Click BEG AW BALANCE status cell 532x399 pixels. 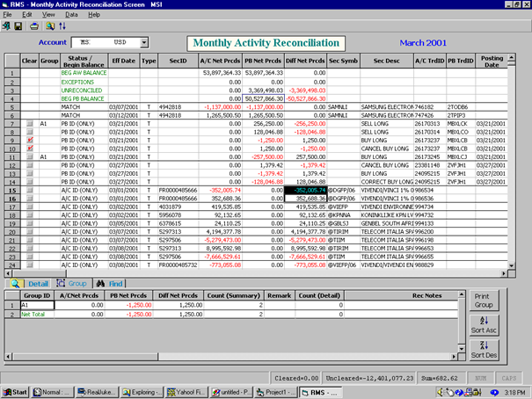[x=84, y=73]
